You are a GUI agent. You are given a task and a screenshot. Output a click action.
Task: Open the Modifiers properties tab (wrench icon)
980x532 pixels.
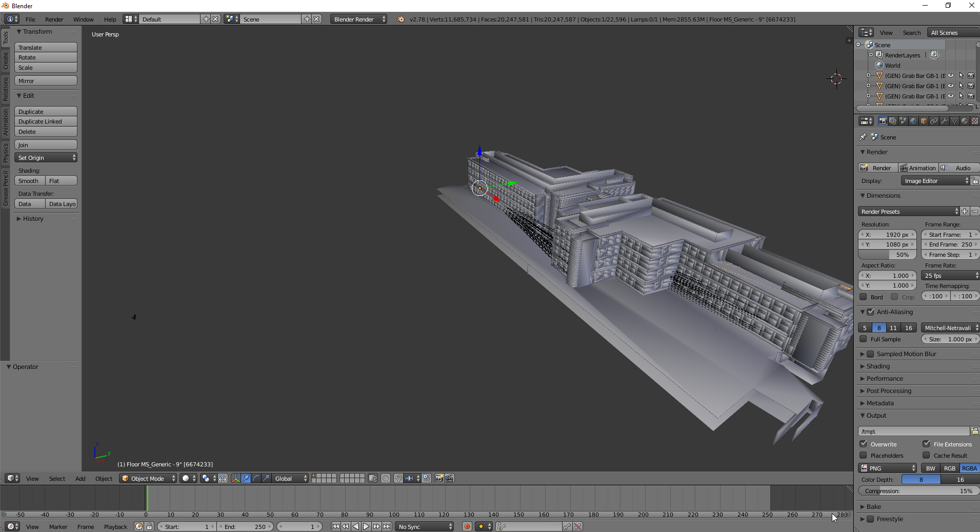click(944, 121)
